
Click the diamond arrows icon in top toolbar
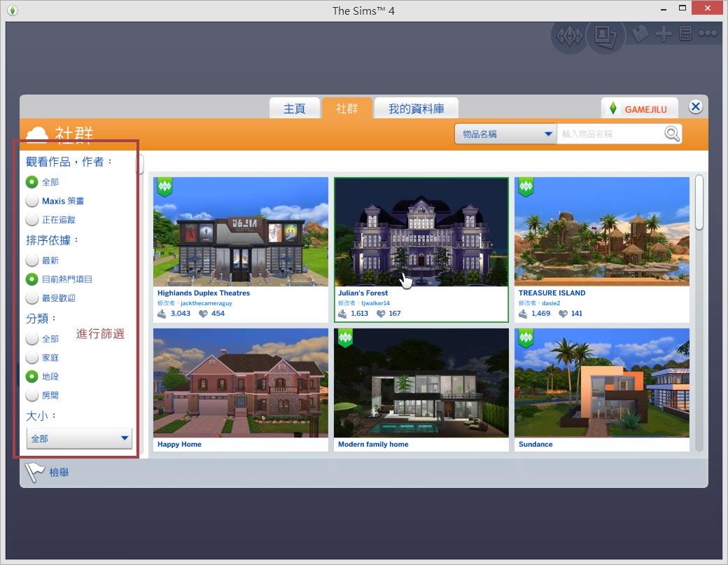coord(569,36)
